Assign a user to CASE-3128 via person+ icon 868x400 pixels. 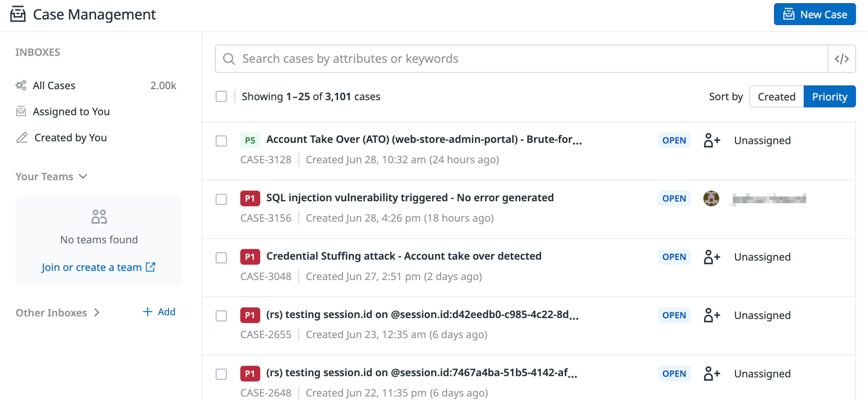[x=712, y=140]
